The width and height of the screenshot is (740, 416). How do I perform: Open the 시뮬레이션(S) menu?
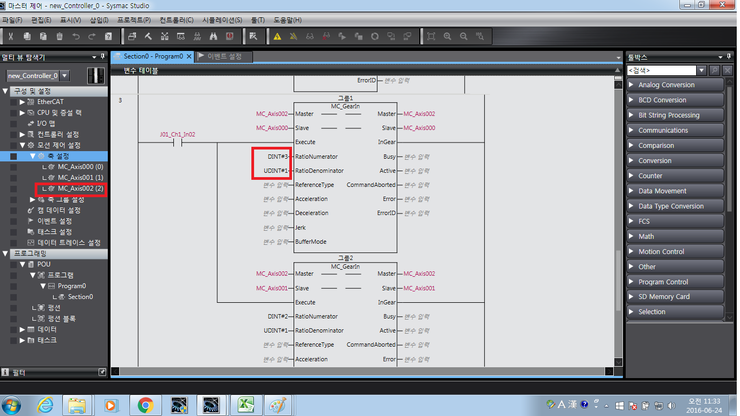(x=222, y=20)
